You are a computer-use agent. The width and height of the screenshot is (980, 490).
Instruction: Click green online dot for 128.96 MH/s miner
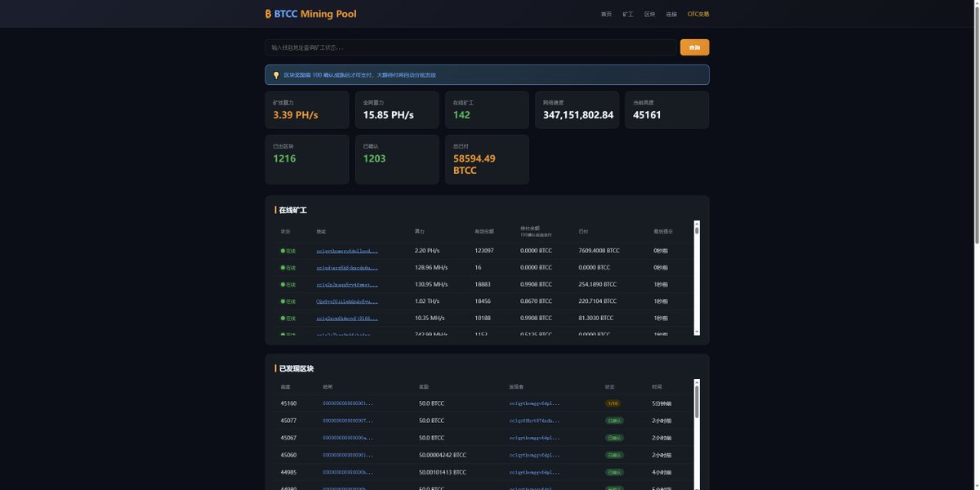click(x=283, y=268)
